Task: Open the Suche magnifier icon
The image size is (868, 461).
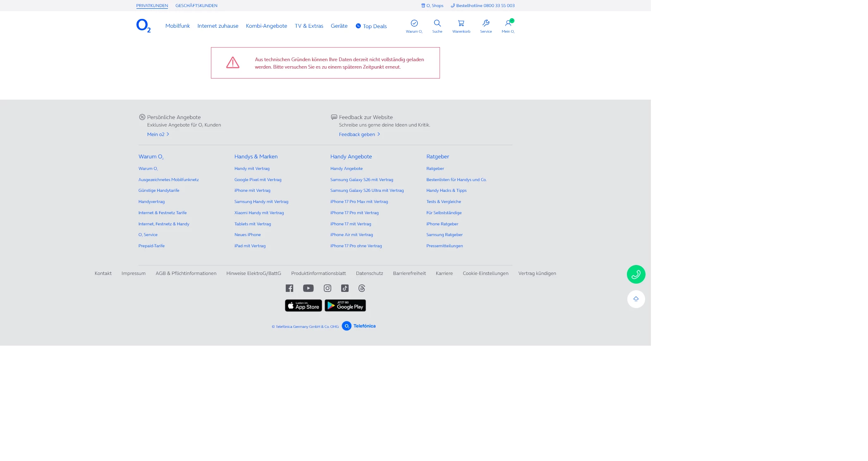Action: (437, 24)
